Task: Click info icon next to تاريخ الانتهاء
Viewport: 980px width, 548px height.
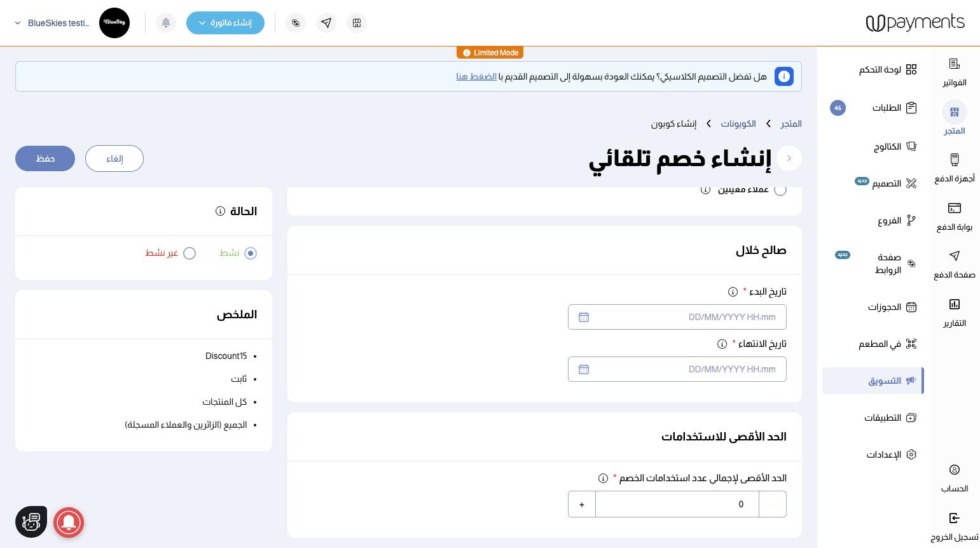Action: [722, 344]
